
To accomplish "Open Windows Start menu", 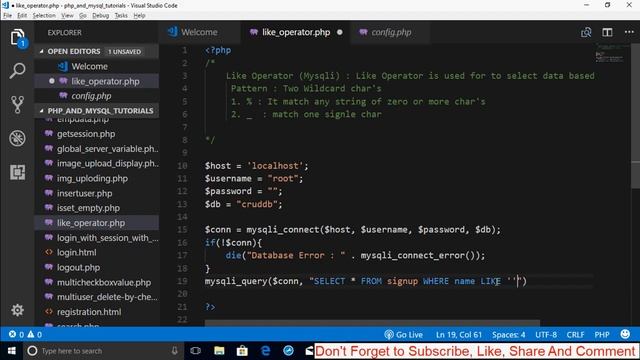I will tap(11, 351).
